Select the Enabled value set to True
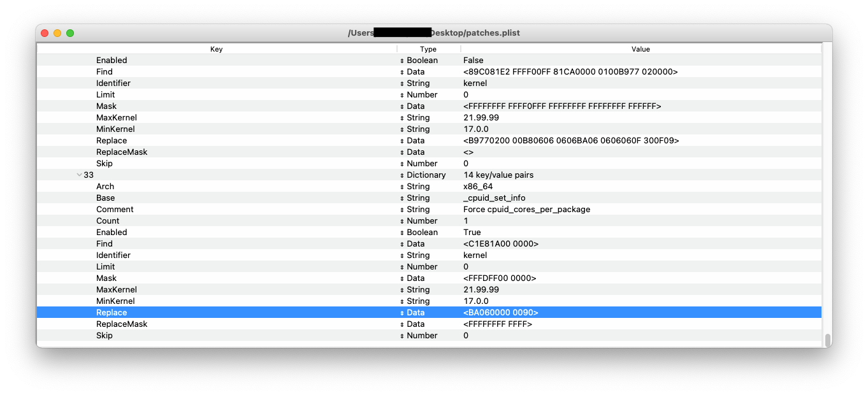Viewport: 868px width, 395px height. [472, 233]
